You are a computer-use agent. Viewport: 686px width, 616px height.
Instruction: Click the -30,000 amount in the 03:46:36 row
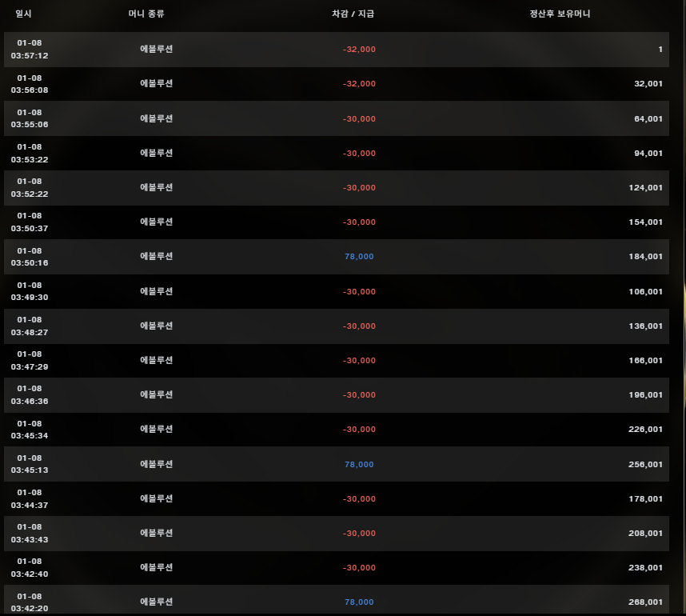point(359,395)
